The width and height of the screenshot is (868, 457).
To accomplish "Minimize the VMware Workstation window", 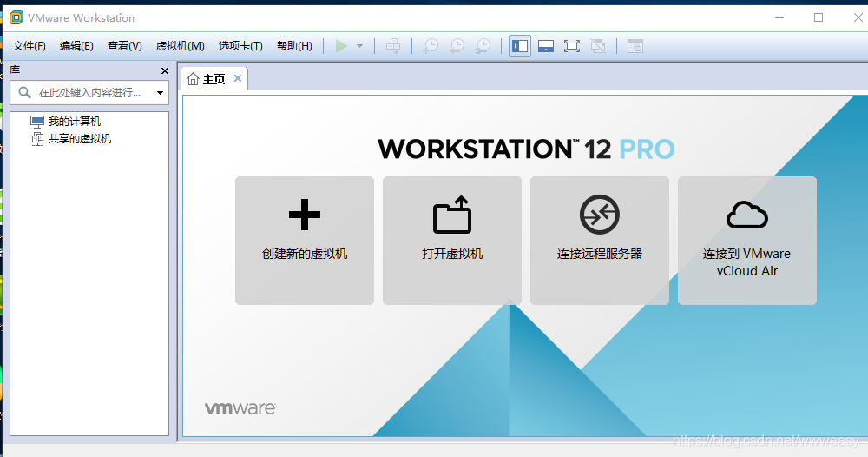I will click(779, 17).
